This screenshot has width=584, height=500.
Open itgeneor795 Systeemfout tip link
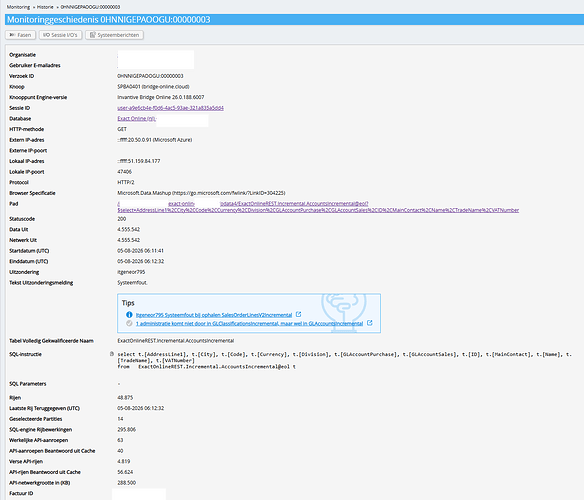tap(214, 315)
